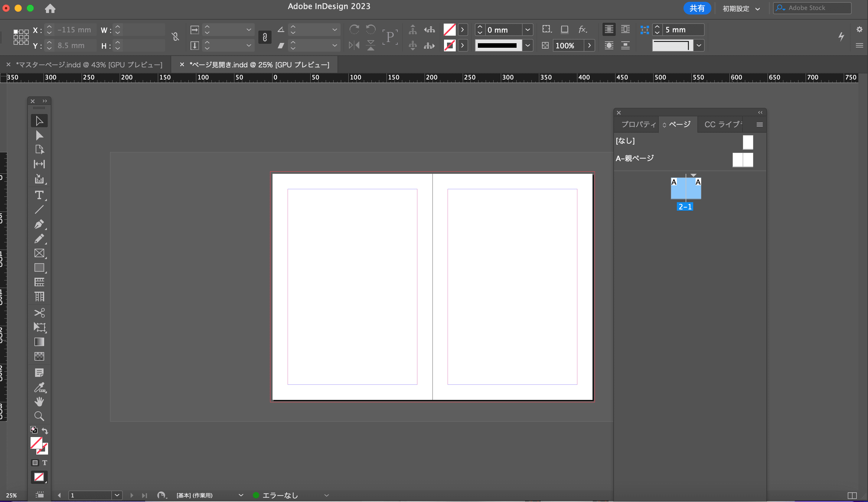This screenshot has height=502, width=868.
Task: Click the flip horizontal icon
Action: pyautogui.click(x=354, y=45)
